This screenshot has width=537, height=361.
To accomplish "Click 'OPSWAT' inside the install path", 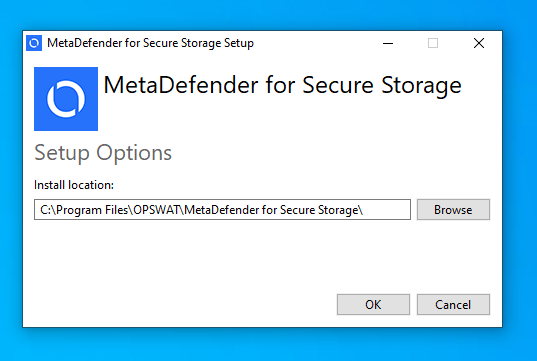I will coord(157,210).
